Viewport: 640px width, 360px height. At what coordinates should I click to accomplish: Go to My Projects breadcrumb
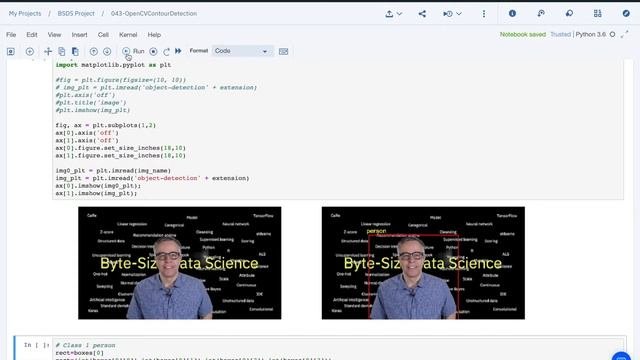[25, 13]
